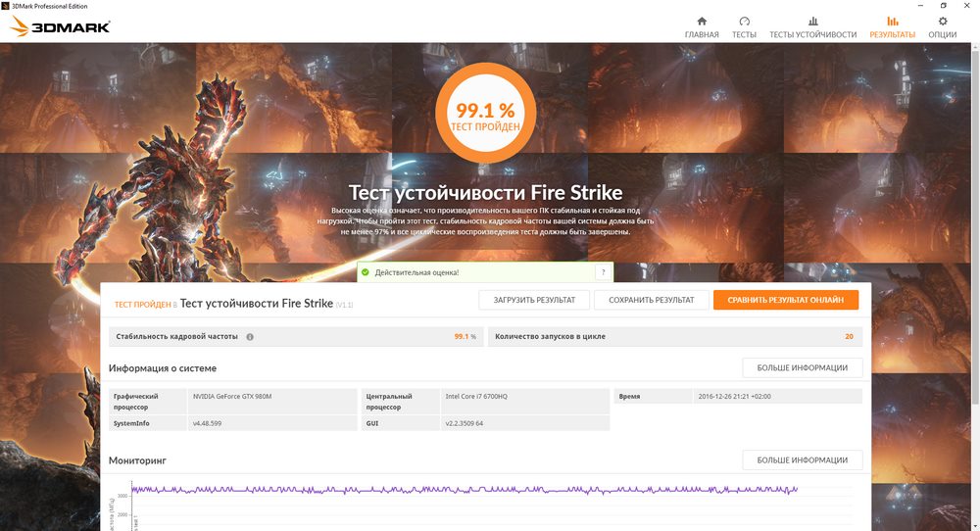
Task: Open Больше информации for system info
Action: 803,368
